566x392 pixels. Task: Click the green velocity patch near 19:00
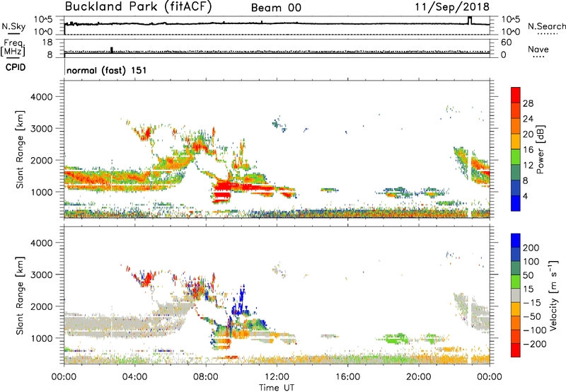396,339
